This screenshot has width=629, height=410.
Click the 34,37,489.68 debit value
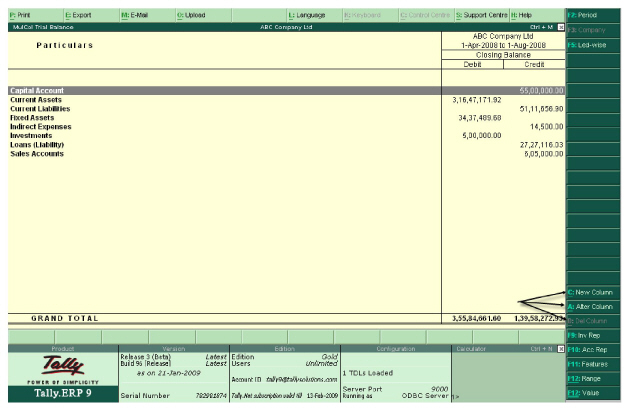pos(480,118)
